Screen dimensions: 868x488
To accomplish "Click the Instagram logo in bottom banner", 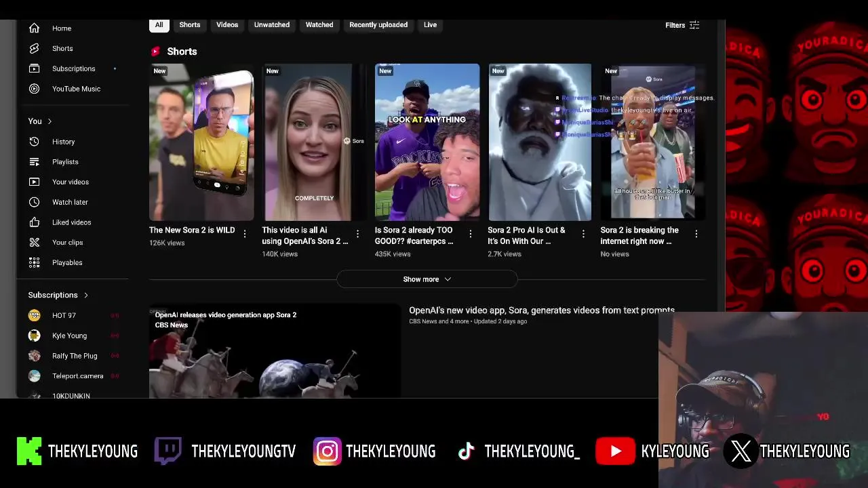I will 327,451.
